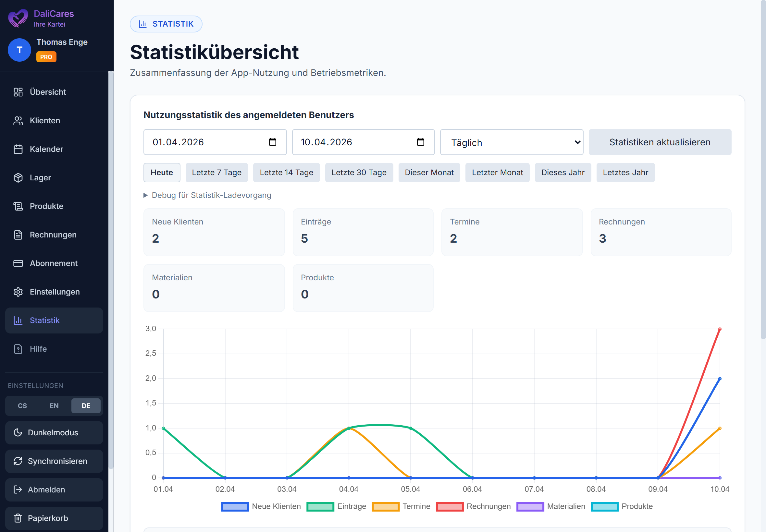Image resolution: width=766 pixels, height=532 pixels.
Task: Toggle Dunkelmodus
Action: pos(53,432)
